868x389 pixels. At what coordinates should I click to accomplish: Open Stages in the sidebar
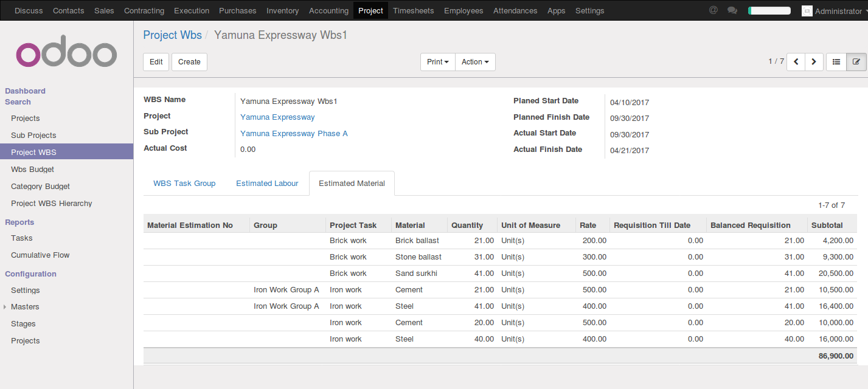point(23,324)
